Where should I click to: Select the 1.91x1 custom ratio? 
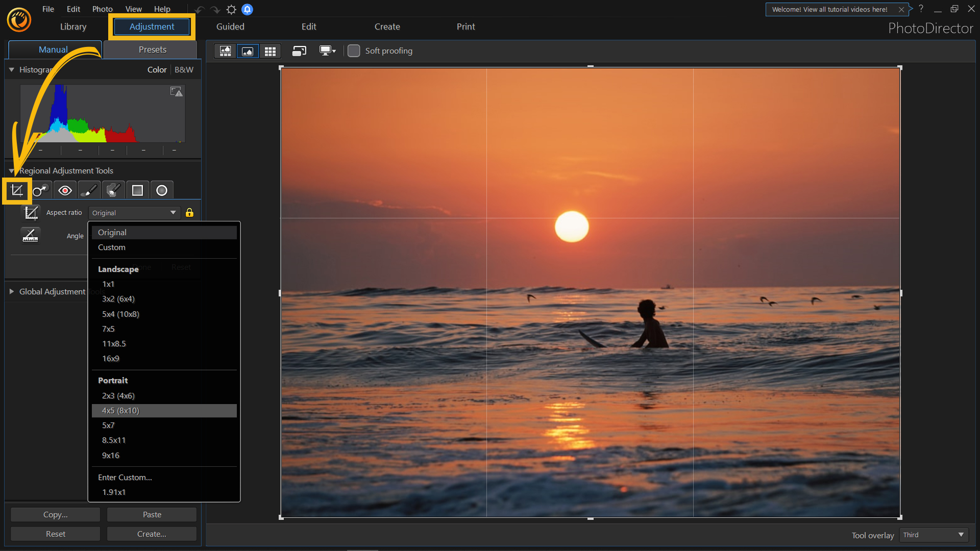[x=164, y=492]
